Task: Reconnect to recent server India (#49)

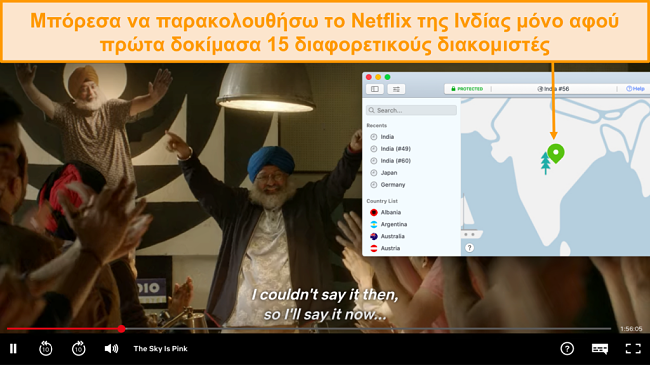Action: pos(395,148)
